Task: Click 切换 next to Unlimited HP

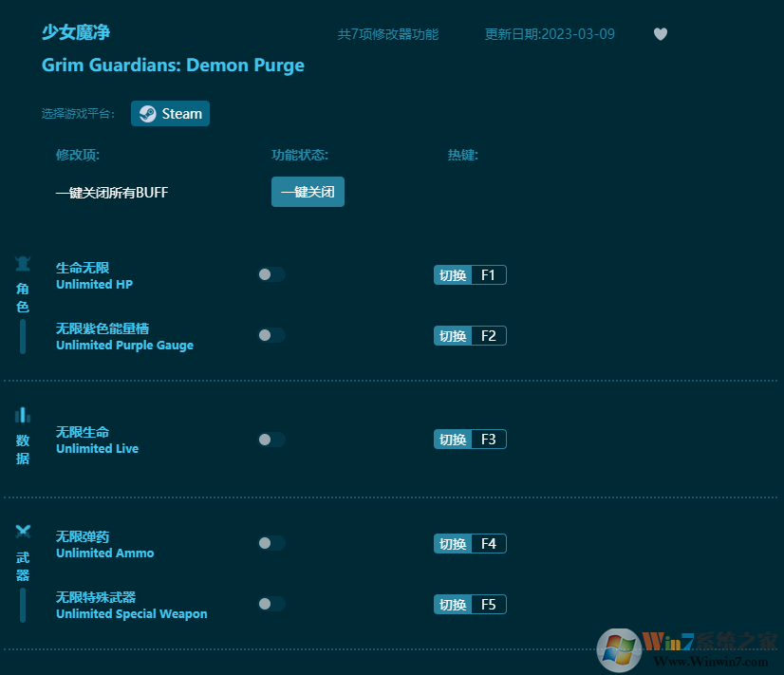Action: click(452, 274)
